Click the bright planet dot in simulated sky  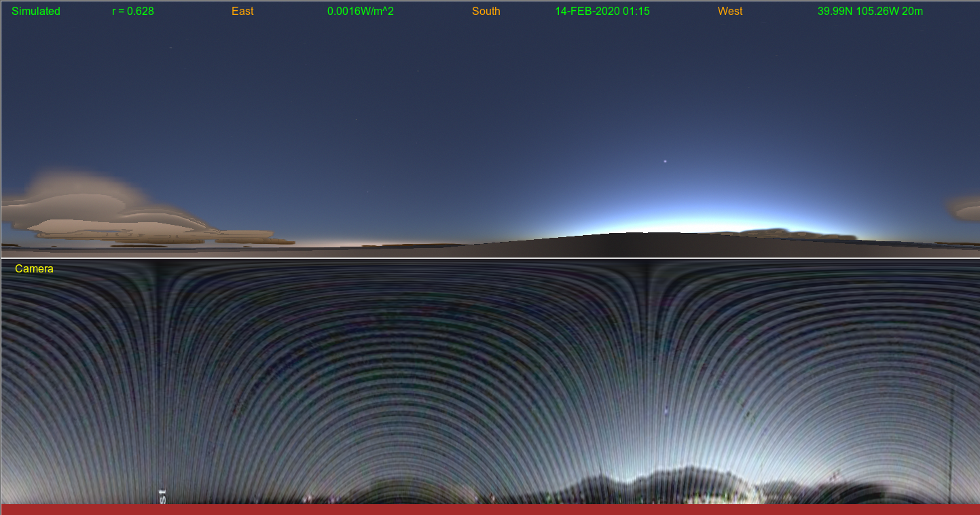(x=665, y=161)
